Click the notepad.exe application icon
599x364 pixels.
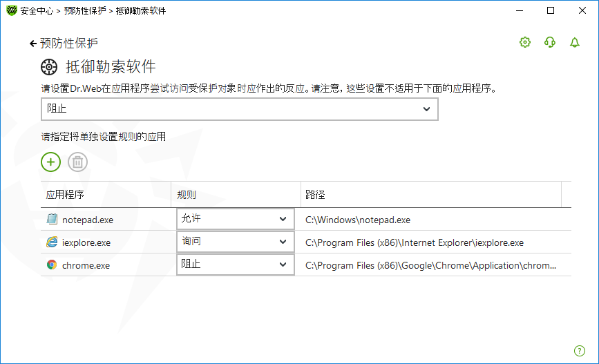coord(52,220)
